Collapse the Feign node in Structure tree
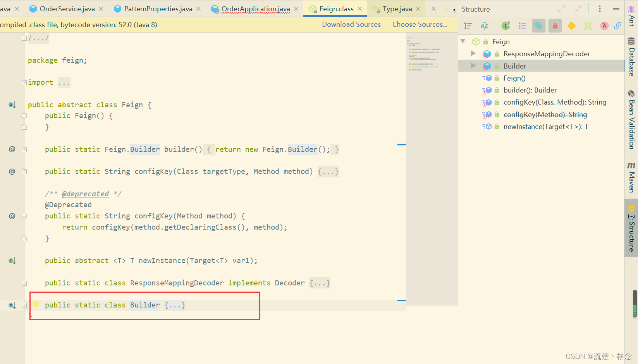 click(463, 41)
